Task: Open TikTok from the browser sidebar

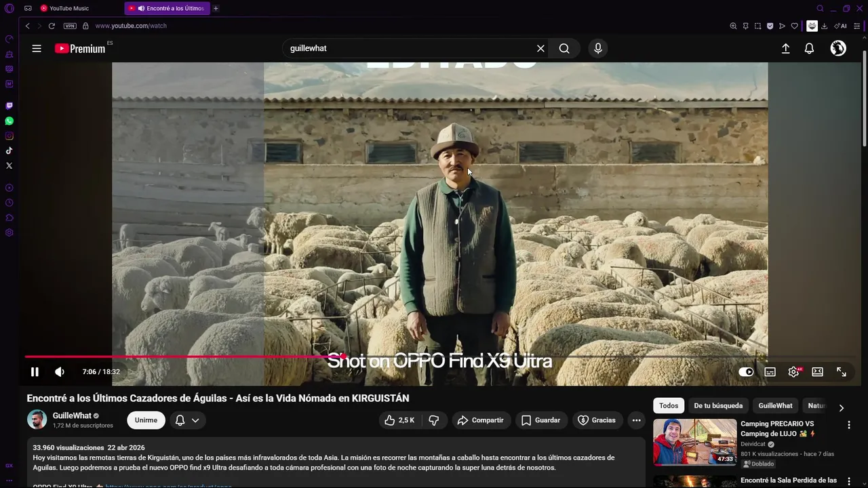Action: 9,150
